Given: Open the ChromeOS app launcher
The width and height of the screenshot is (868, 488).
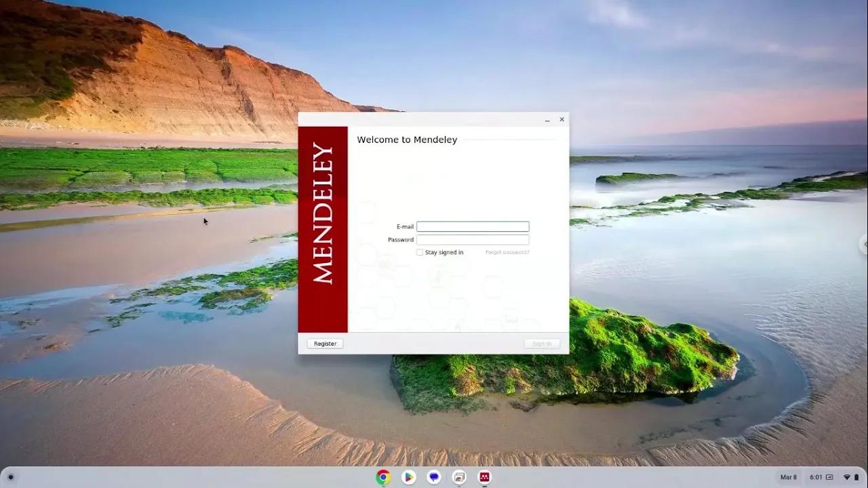Looking at the screenshot, I should 11,477.
